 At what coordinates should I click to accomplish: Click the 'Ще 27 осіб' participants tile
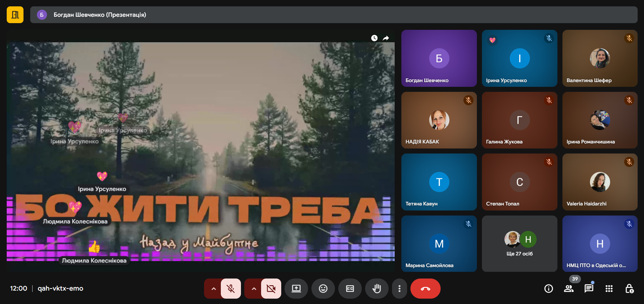point(519,244)
